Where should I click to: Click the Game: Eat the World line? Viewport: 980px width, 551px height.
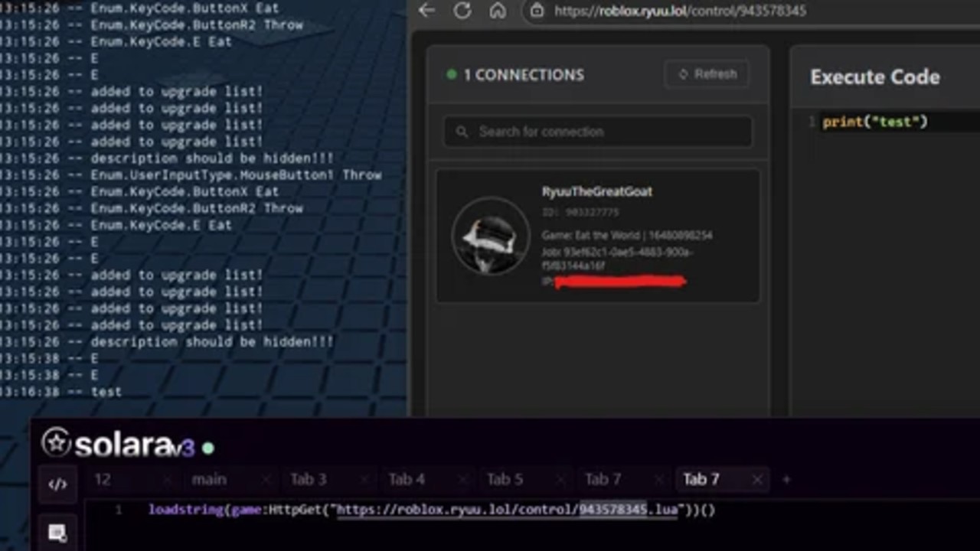[627, 235]
